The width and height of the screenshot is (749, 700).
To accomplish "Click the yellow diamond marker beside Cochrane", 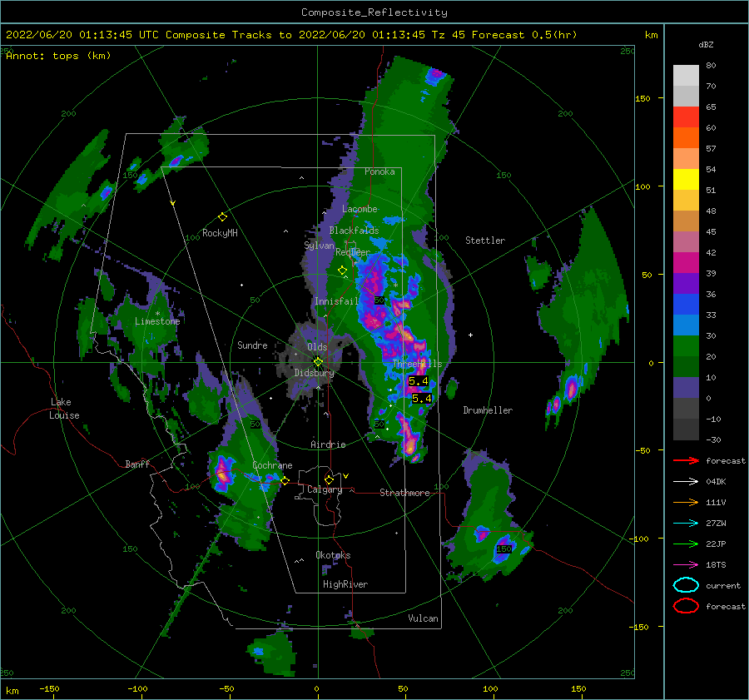I will point(285,480).
